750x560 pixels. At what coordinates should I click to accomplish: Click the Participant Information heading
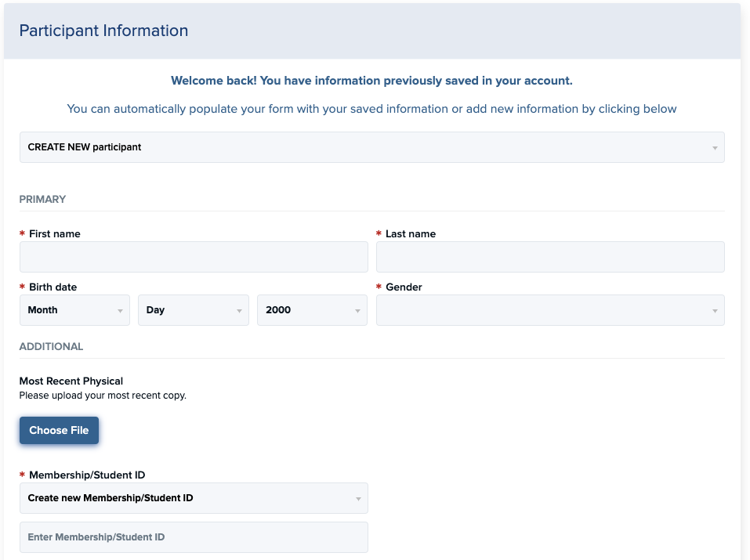[103, 31]
